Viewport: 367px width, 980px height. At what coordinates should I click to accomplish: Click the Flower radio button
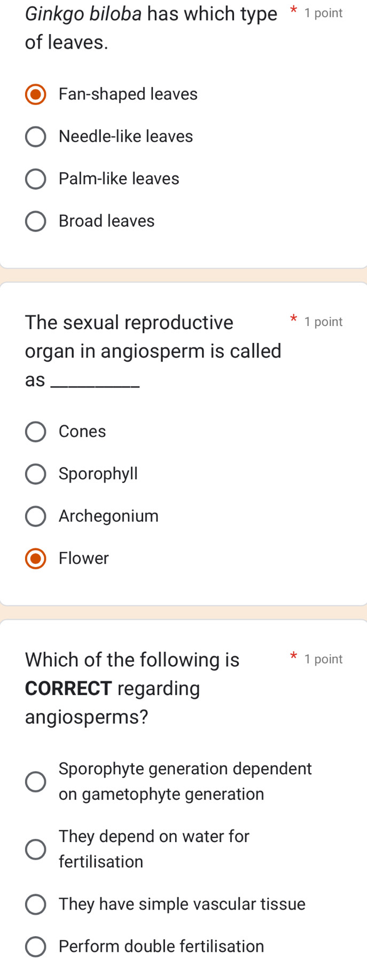36,558
